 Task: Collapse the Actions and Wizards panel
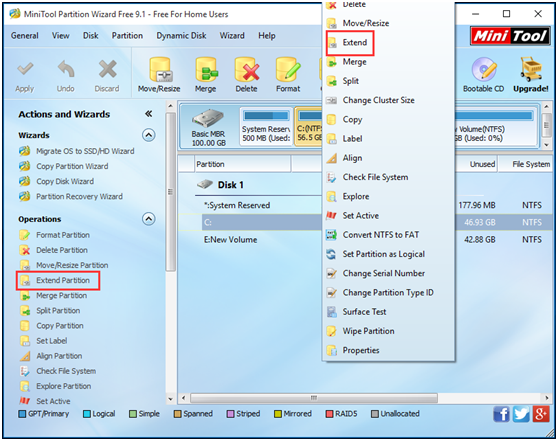(149, 114)
